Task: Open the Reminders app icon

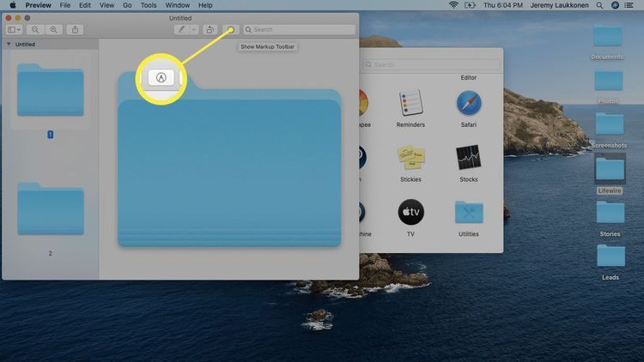Action: click(410, 105)
